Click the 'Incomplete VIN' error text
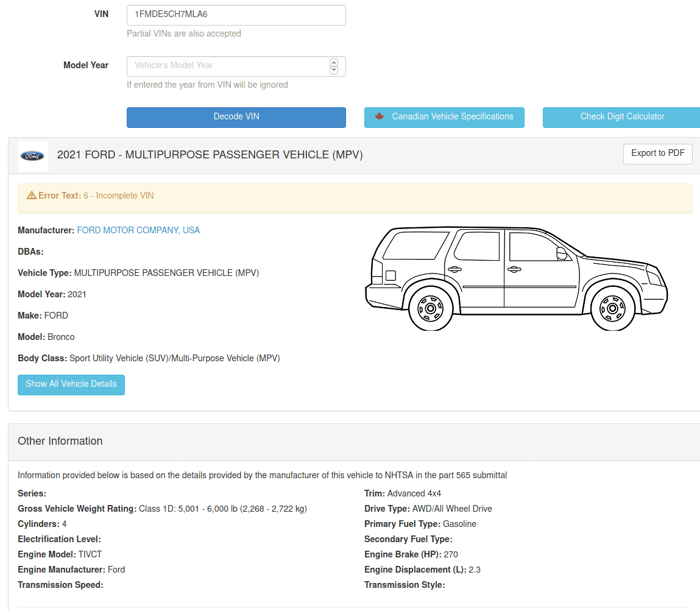The width and height of the screenshot is (700, 611). pyautogui.click(x=124, y=196)
